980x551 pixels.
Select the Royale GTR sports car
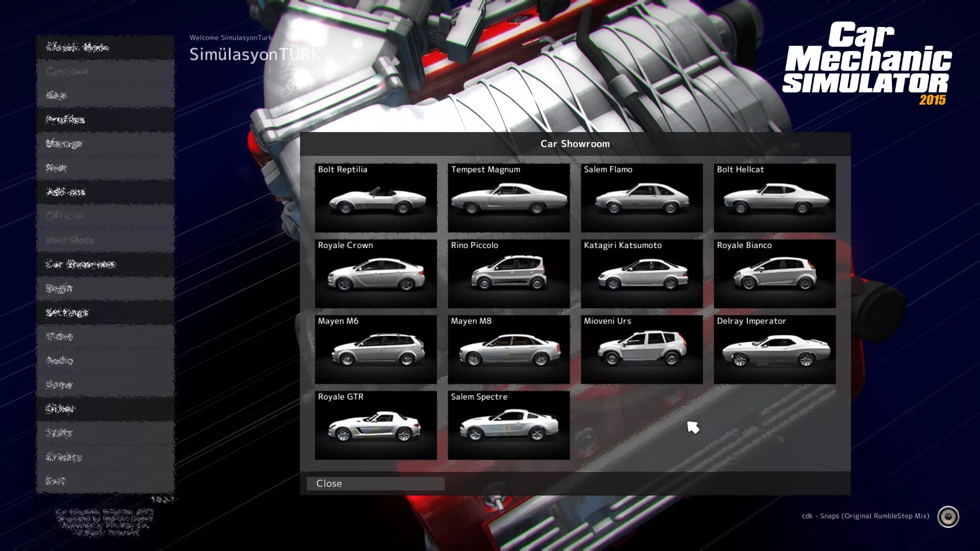tap(376, 425)
